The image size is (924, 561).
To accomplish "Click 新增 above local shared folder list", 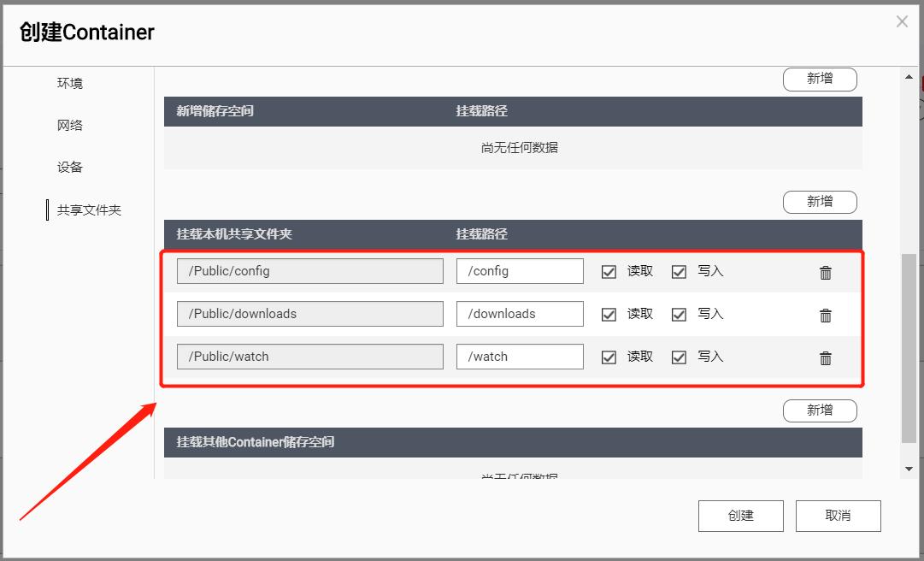I will click(x=820, y=202).
